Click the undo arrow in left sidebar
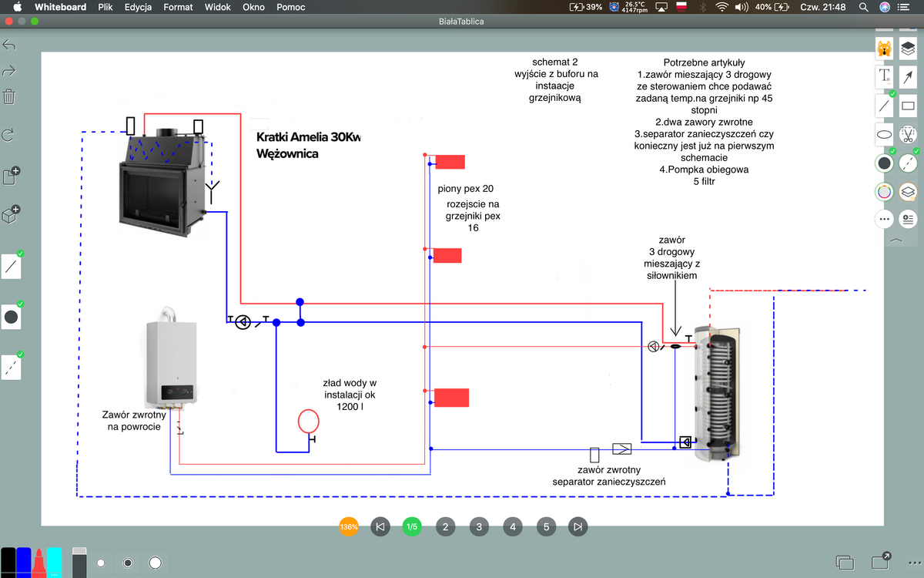 [9, 45]
